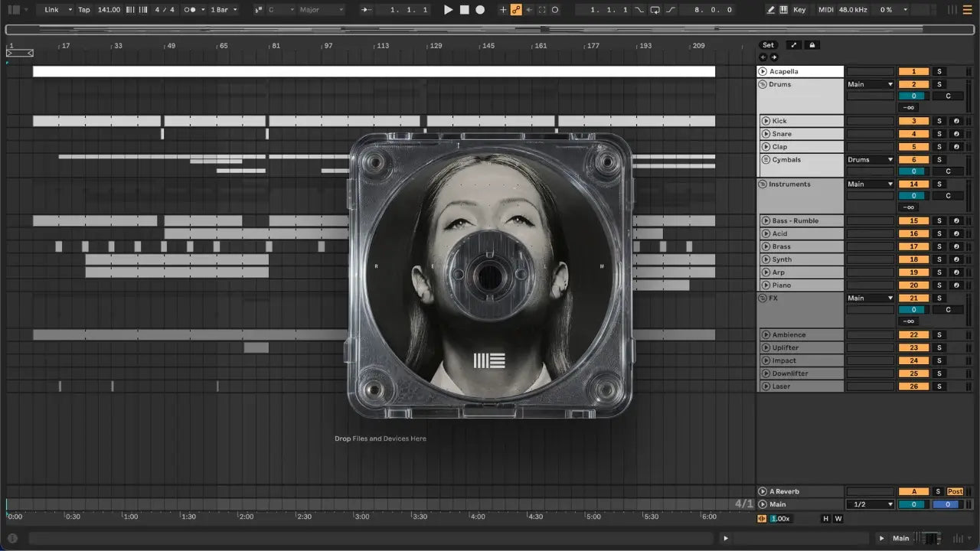Click the W button to optimize arrangement width
This screenshot has height=551, width=980.
pyautogui.click(x=838, y=519)
